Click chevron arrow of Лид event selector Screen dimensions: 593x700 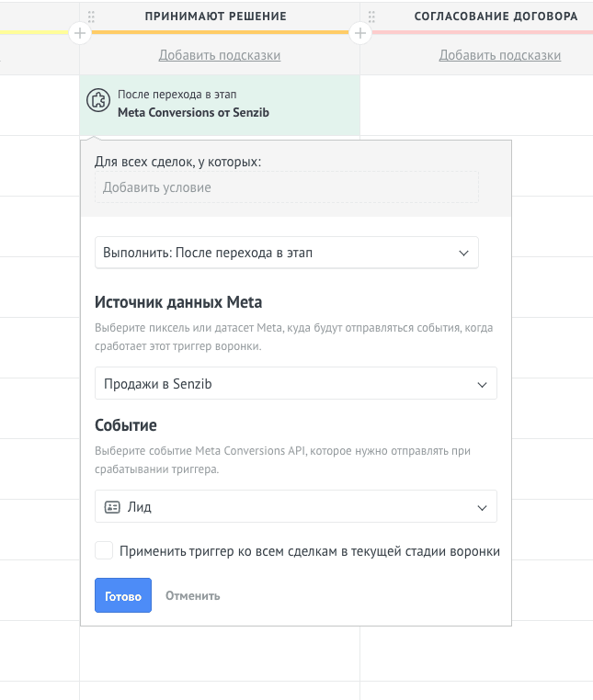[x=482, y=508]
